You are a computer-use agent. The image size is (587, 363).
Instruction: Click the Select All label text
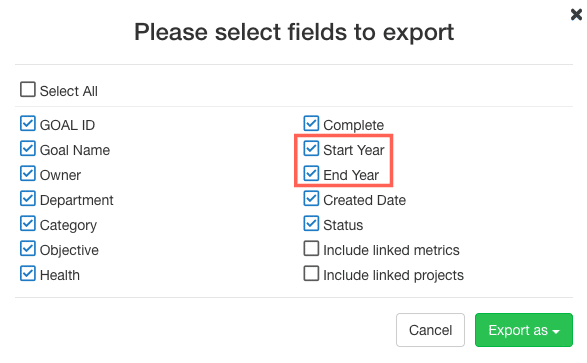coord(69,91)
